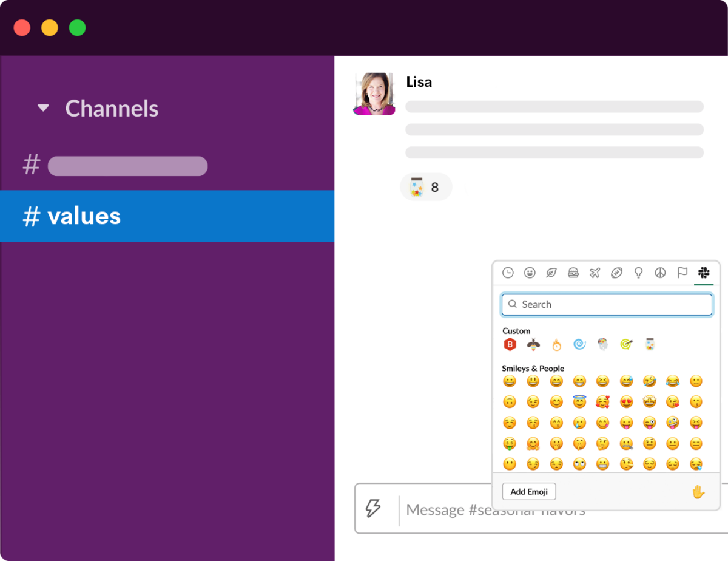Screen dimensions: 728x561
Task: Switch to the recently used clock tab
Action: tap(508, 273)
